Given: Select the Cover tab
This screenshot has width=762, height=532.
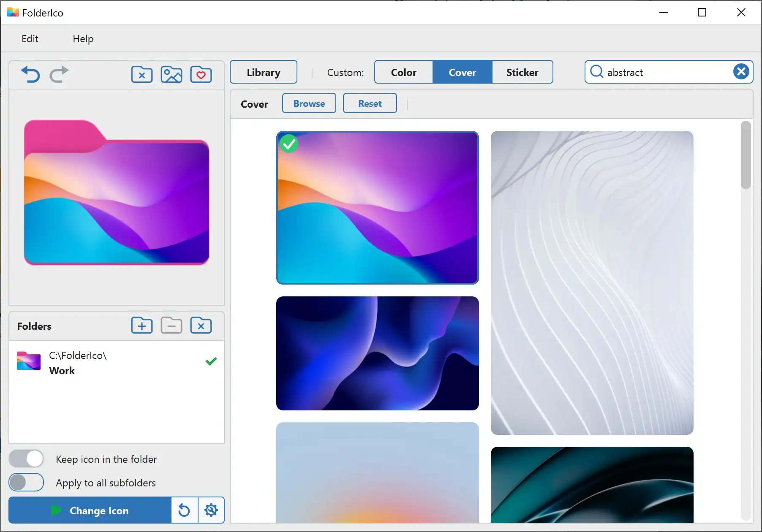Looking at the screenshot, I should (463, 72).
